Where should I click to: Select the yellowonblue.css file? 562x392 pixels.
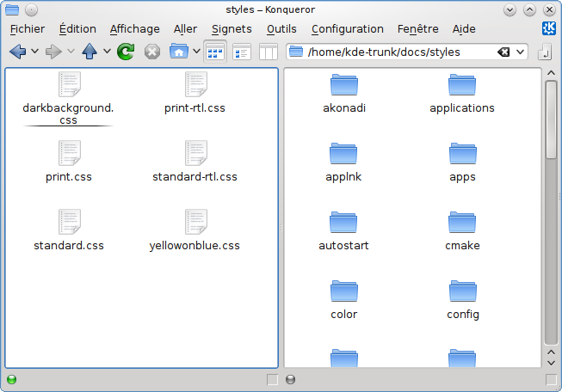pos(195,230)
